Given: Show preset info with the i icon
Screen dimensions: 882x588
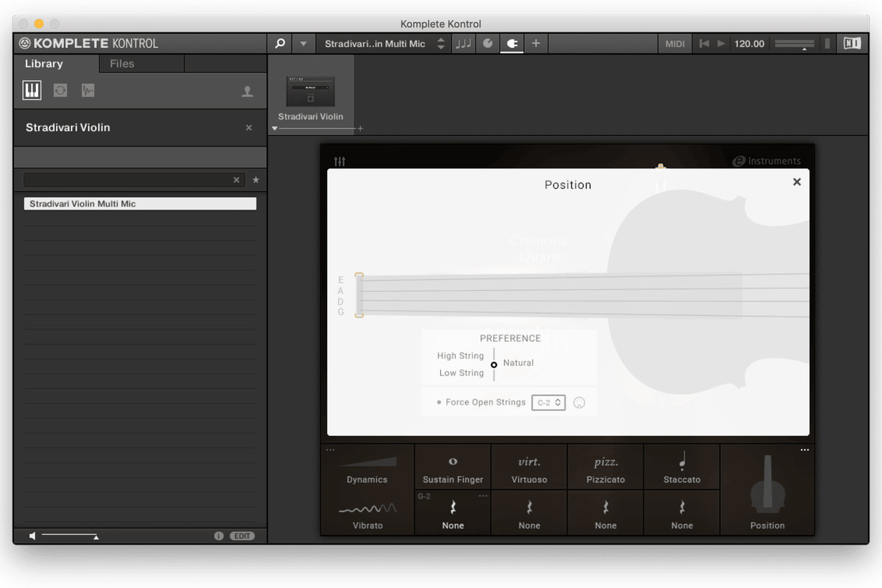Looking at the screenshot, I should [218, 536].
